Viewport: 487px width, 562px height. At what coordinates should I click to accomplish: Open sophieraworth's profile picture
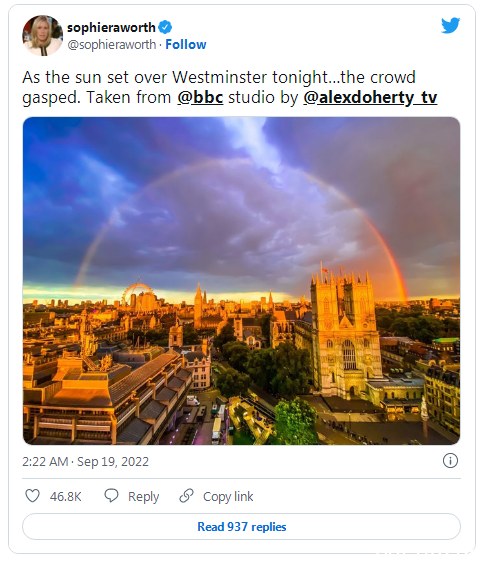pos(43,35)
